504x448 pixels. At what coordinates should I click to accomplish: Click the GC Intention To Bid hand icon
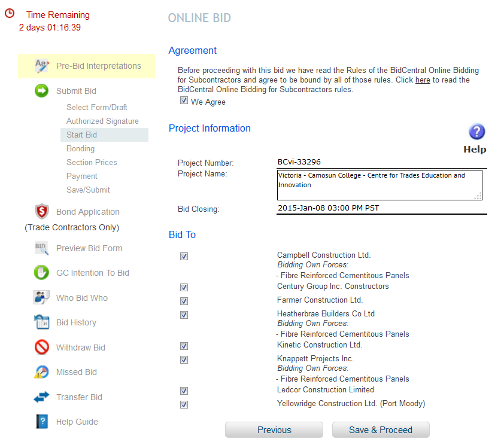pyautogui.click(x=41, y=273)
